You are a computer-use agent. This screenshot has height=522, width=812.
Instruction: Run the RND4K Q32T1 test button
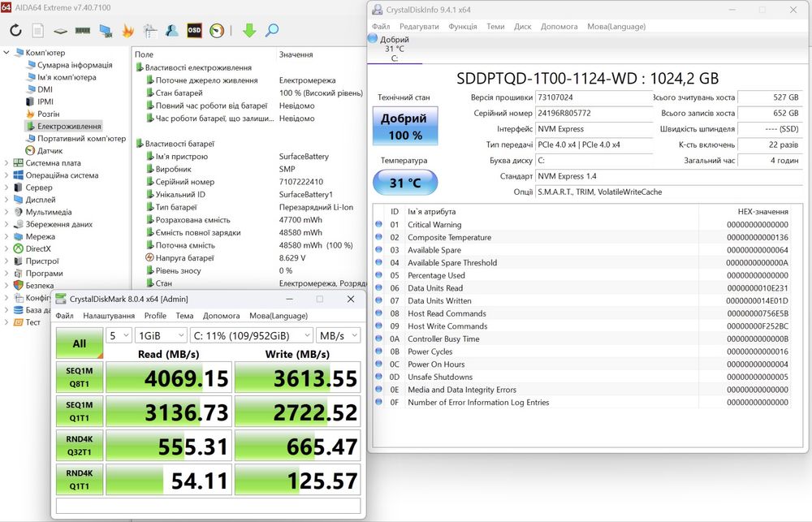(80, 446)
